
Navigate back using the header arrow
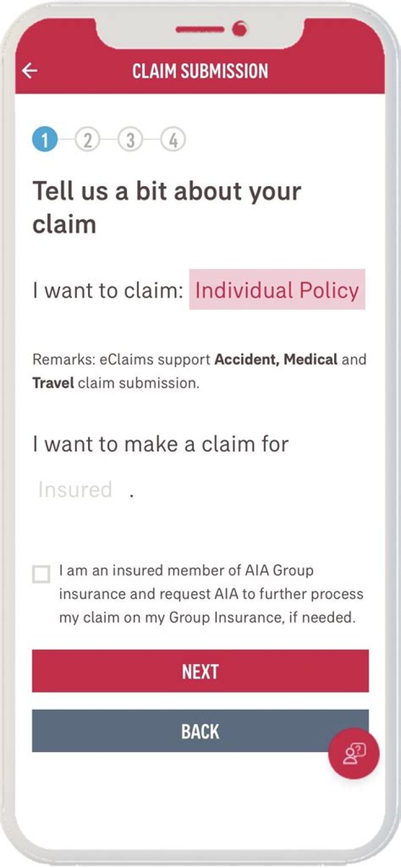tap(28, 70)
